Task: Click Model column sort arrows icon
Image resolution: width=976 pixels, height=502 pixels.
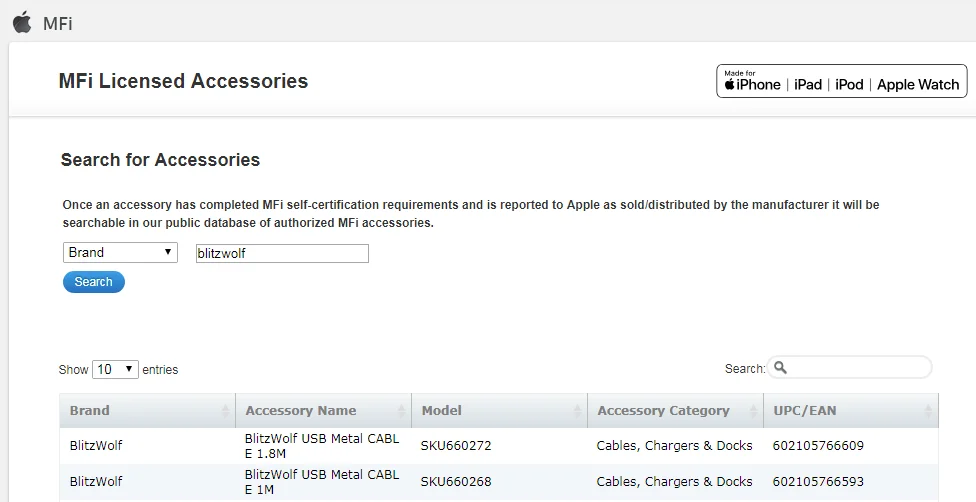Action: pos(577,411)
